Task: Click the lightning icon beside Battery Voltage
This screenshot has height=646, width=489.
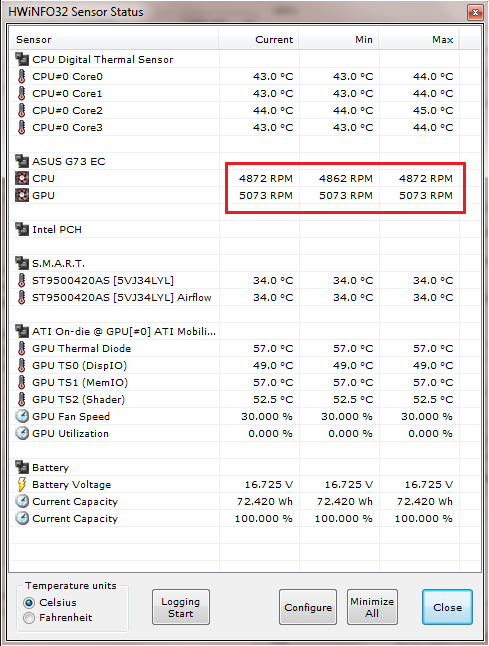Action: [x=21, y=484]
